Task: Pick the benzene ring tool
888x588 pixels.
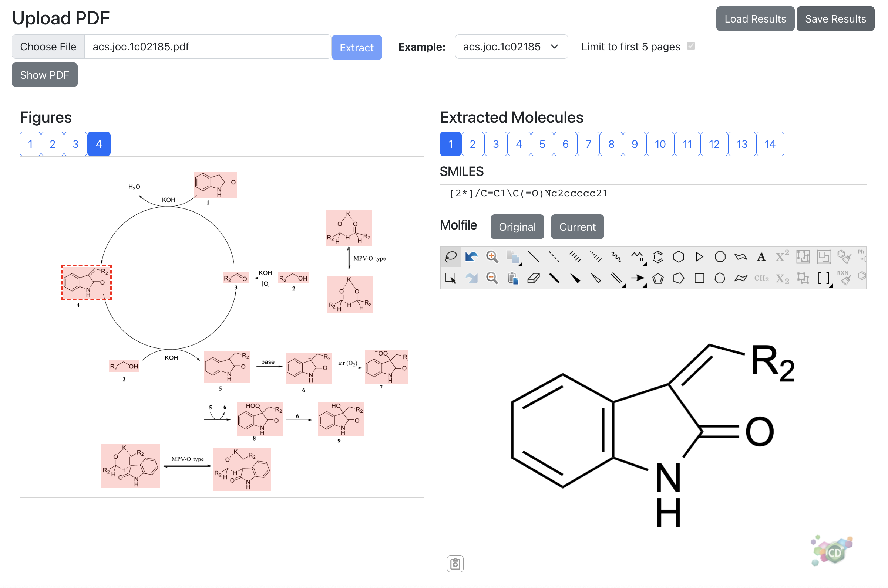Action: coord(658,257)
